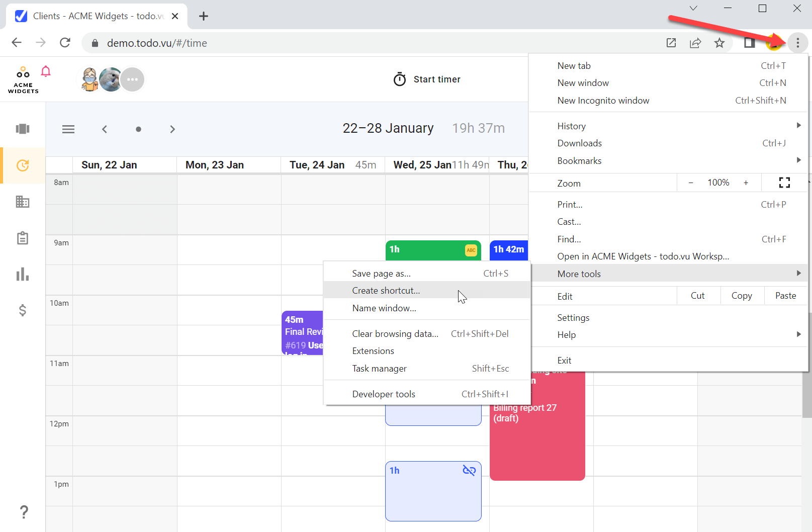Open purple 45m Final Review entry

pyautogui.click(x=302, y=333)
